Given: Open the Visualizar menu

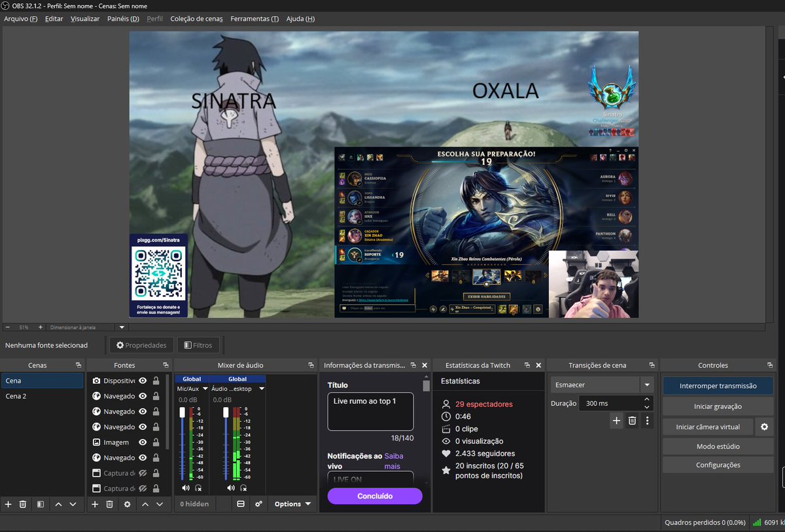Looking at the screenshot, I should (85, 19).
